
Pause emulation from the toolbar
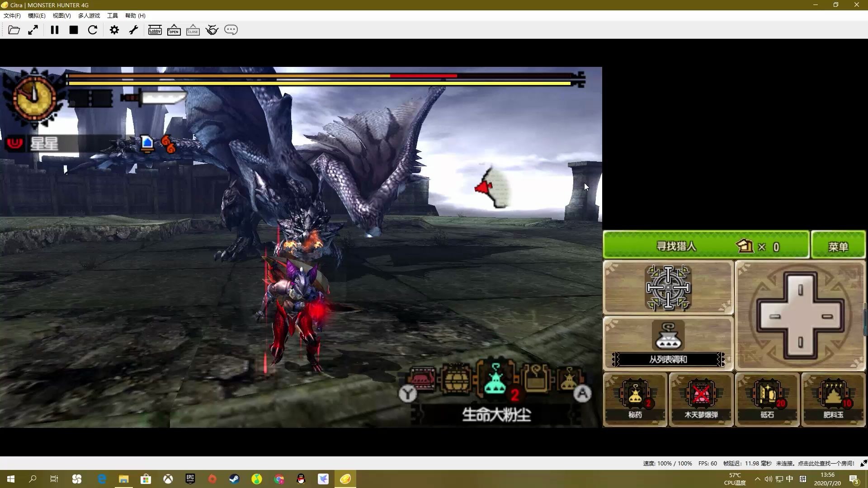click(55, 30)
